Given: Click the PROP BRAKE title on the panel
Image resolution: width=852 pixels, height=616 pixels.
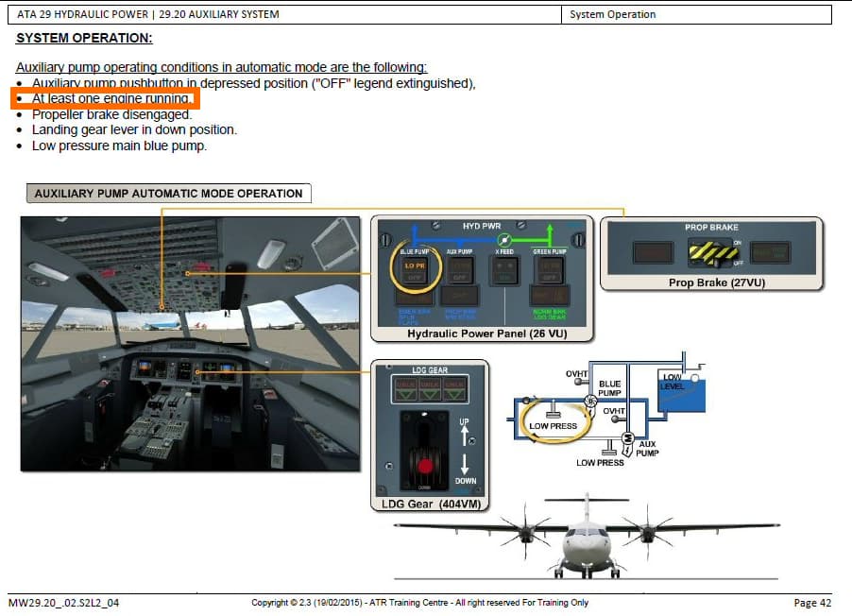Looking at the screenshot, I should click(711, 228).
